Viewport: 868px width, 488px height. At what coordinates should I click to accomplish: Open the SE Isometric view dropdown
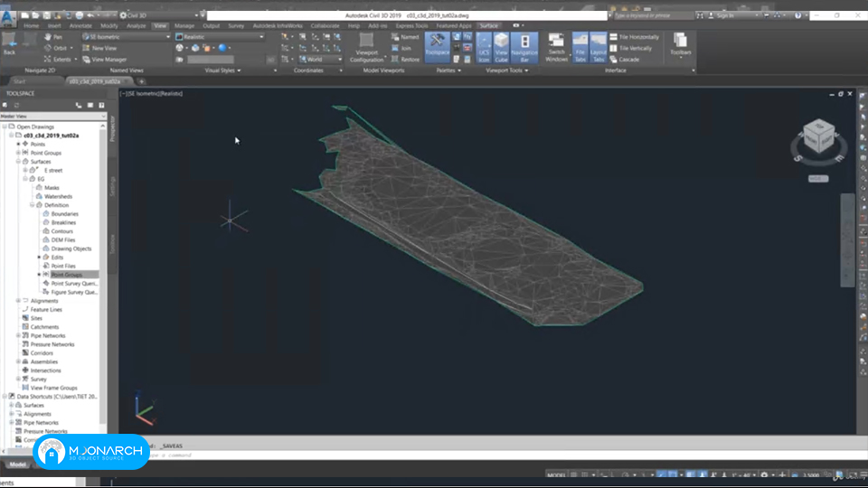pyautogui.click(x=127, y=36)
